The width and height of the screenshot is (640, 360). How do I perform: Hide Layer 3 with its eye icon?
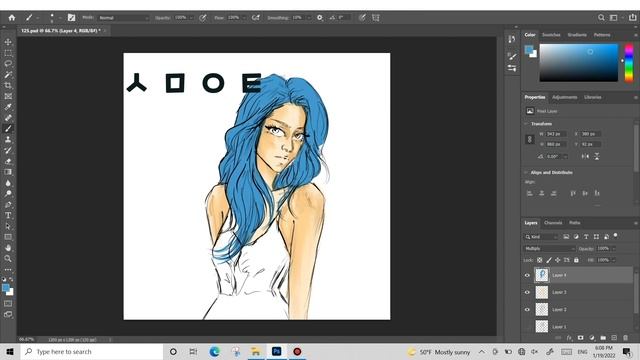pyautogui.click(x=527, y=292)
